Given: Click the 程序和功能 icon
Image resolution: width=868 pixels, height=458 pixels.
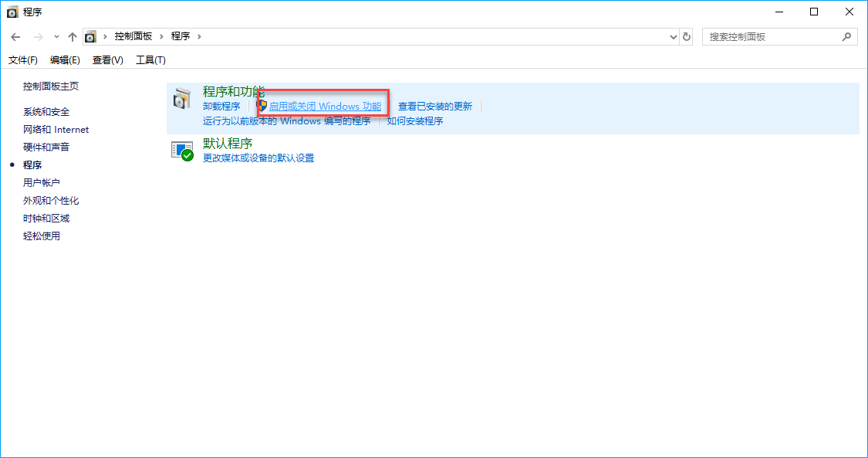Looking at the screenshot, I should click(182, 99).
